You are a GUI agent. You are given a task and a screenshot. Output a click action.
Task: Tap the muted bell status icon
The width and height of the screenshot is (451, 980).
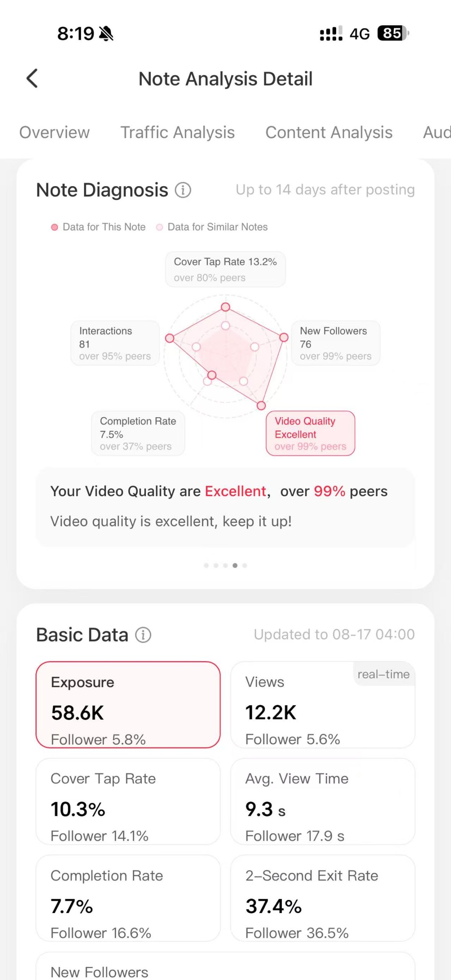[106, 34]
